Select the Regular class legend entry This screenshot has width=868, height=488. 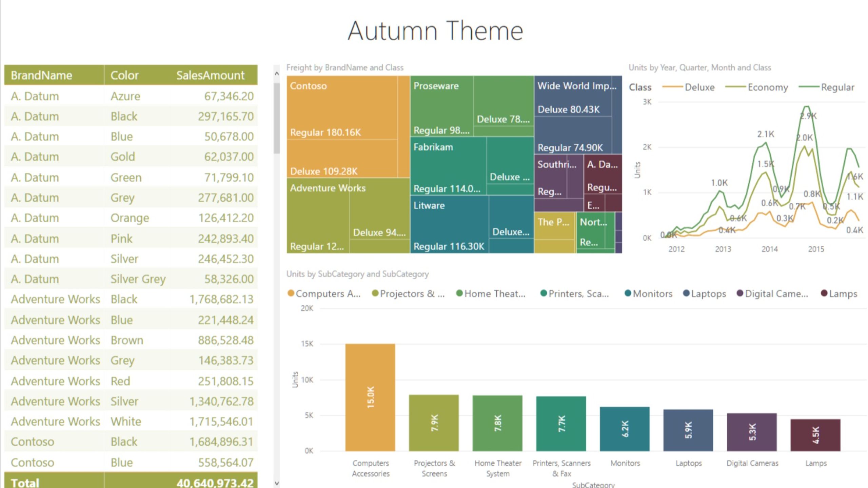[827, 87]
